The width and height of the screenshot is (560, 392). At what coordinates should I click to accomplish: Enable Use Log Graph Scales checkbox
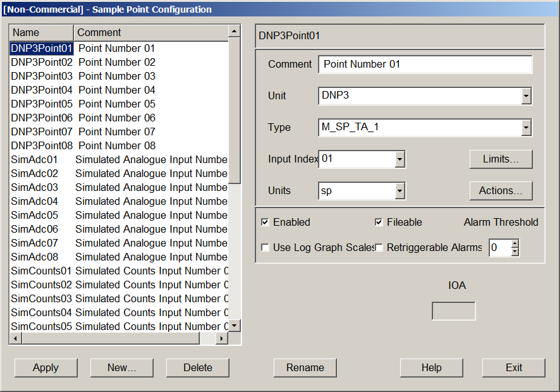(x=265, y=248)
